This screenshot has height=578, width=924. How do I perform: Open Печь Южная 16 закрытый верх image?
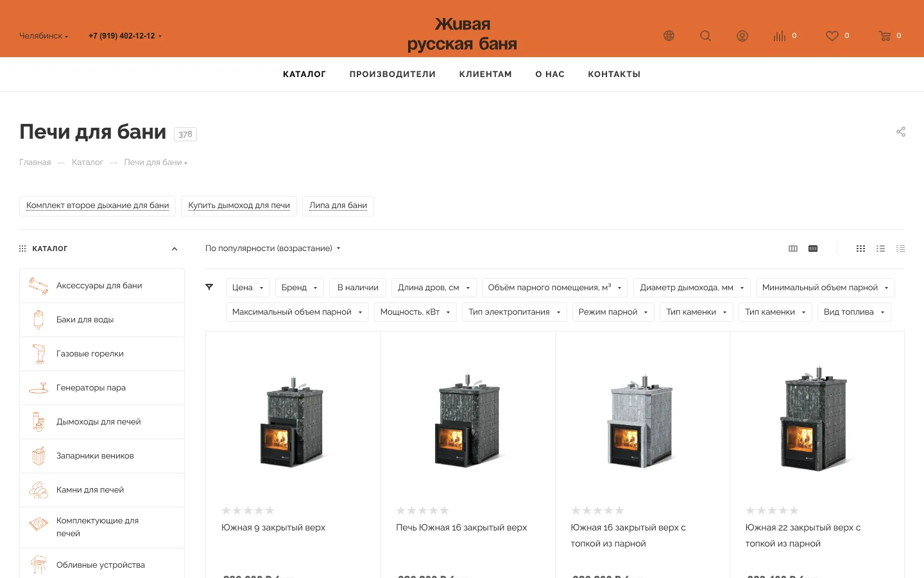click(x=468, y=421)
